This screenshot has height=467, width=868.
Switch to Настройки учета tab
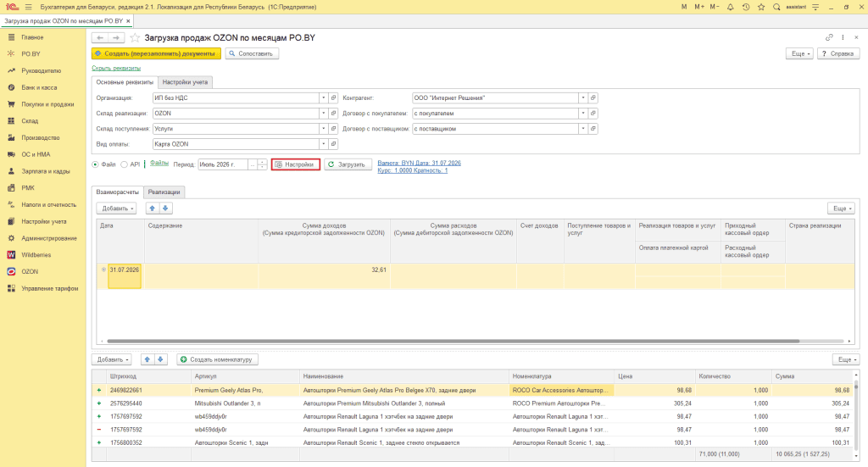(185, 82)
